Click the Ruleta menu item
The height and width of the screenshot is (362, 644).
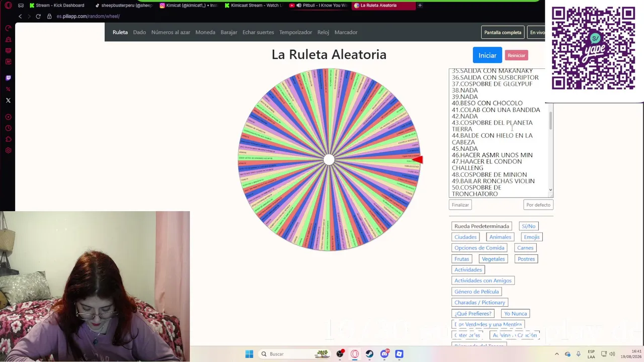120,32
